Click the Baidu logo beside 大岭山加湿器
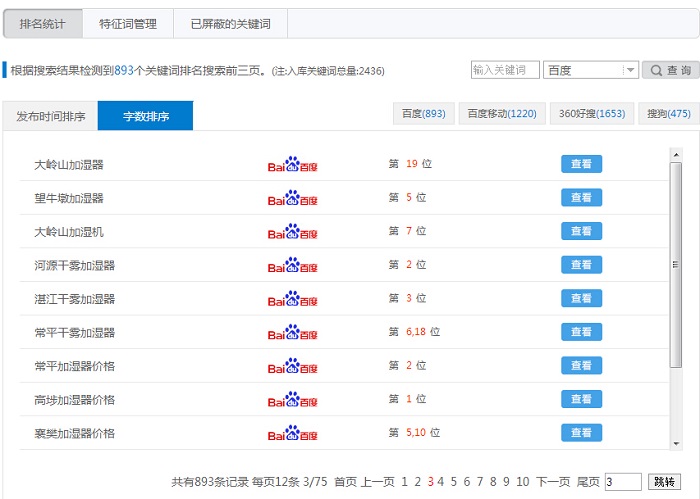Image resolution: width=700 pixels, height=499 pixels. click(292, 164)
